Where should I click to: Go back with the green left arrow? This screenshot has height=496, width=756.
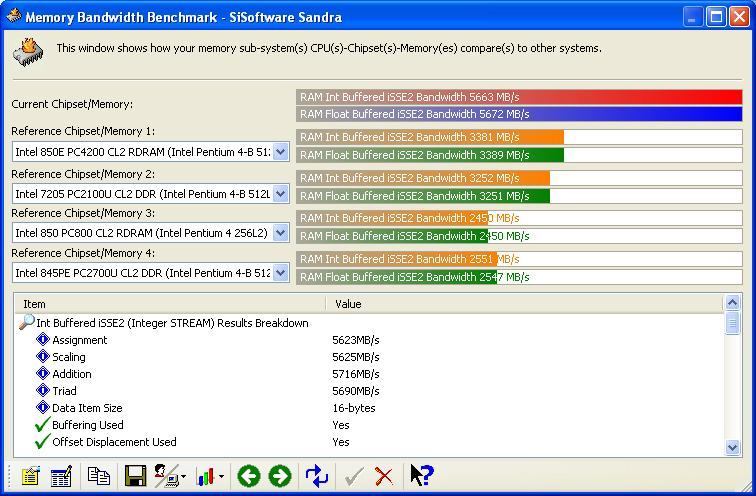pyautogui.click(x=249, y=476)
